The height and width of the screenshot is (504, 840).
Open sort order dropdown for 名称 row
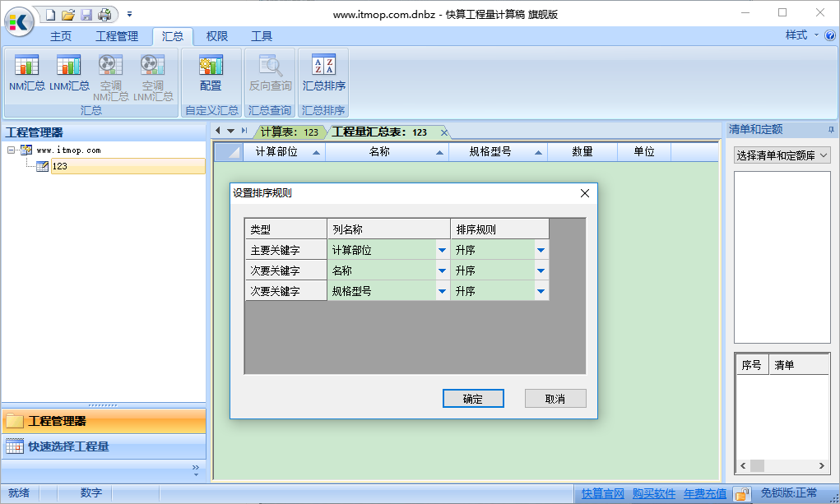click(x=541, y=270)
